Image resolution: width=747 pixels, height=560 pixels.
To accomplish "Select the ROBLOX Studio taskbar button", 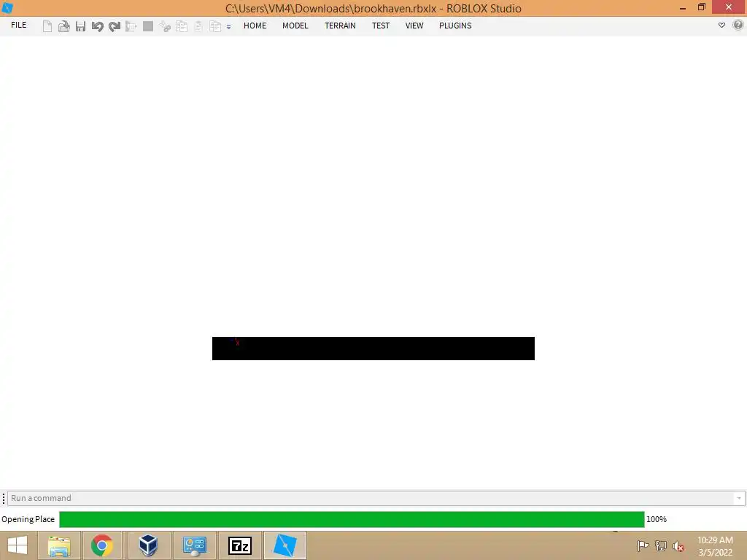I will coord(285,545).
